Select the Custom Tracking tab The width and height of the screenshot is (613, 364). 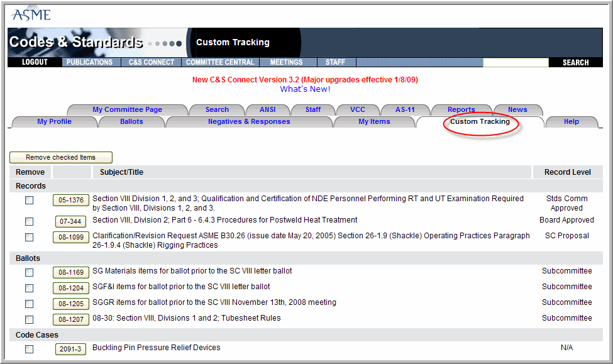pos(480,121)
